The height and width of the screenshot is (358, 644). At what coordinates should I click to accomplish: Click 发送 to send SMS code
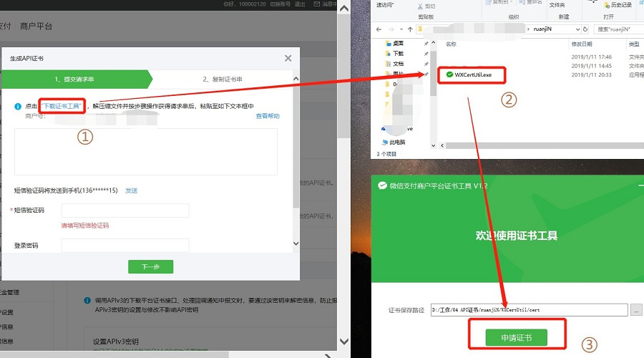(132, 190)
